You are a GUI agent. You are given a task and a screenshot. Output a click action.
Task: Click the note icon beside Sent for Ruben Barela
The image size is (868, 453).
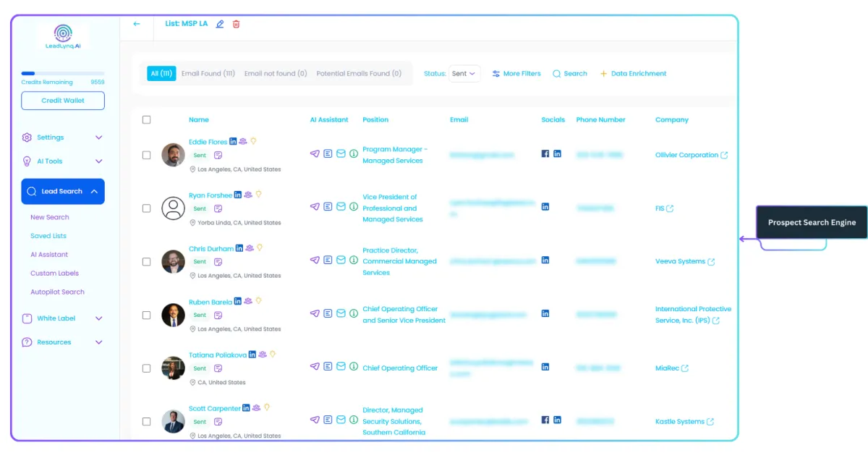218,315
